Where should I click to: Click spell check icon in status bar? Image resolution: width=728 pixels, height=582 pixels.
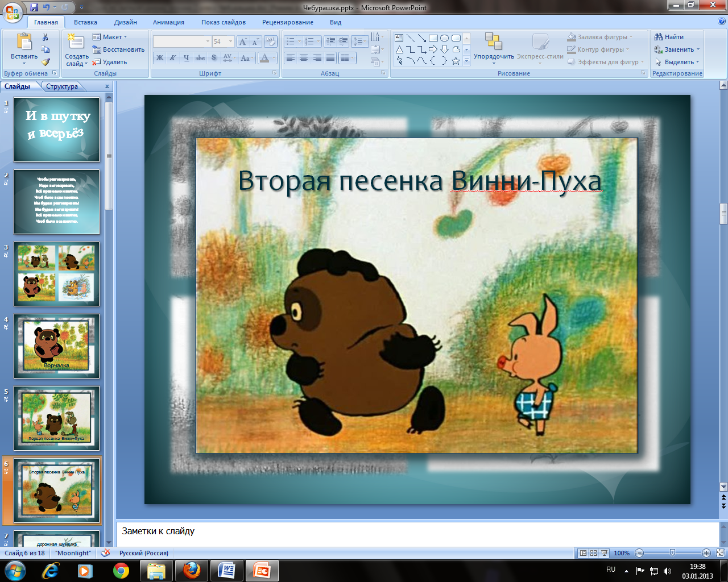[x=105, y=553]
